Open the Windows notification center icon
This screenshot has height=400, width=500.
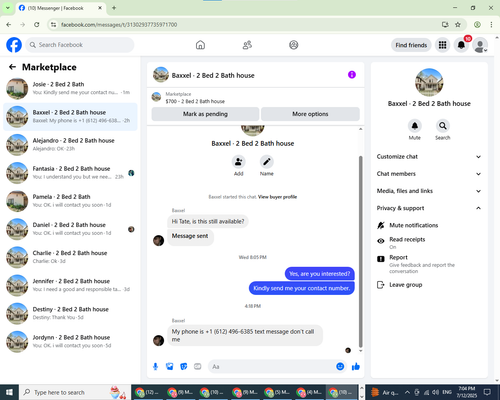pyautogui.click(x=487, y=392)
